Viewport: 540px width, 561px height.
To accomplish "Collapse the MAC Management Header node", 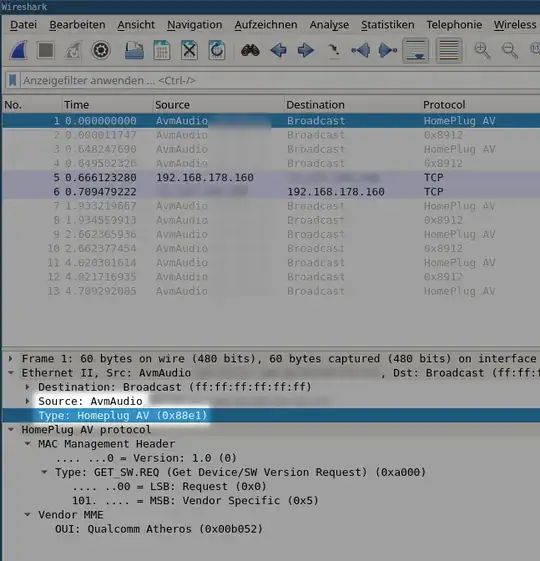I will pyautogui.click(x=28, y=444).
